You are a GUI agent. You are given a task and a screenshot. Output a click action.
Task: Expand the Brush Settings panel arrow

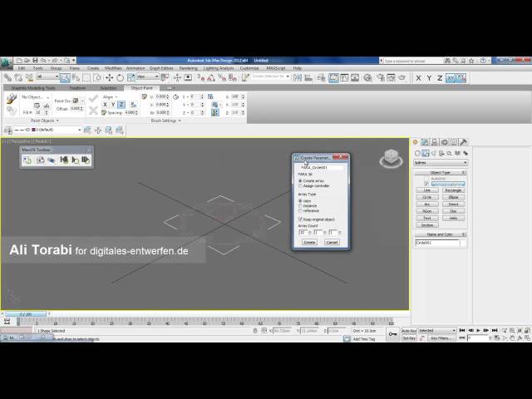[x=180, y=121]
